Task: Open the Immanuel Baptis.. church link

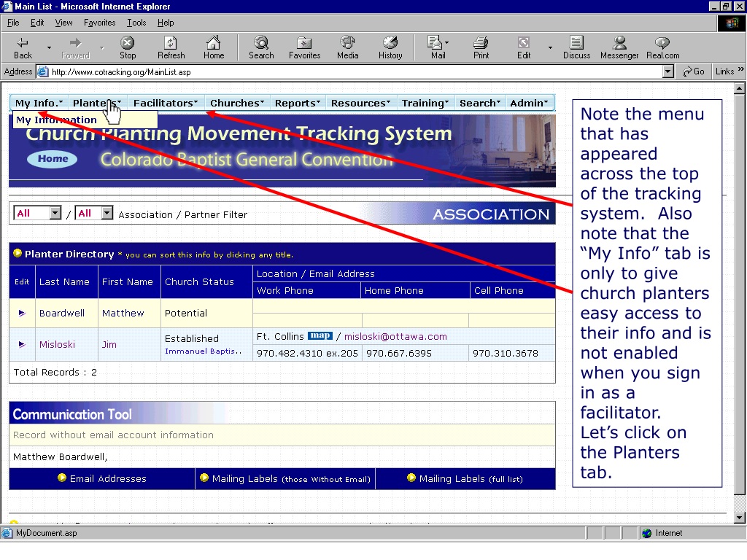Action: [203, 351]
